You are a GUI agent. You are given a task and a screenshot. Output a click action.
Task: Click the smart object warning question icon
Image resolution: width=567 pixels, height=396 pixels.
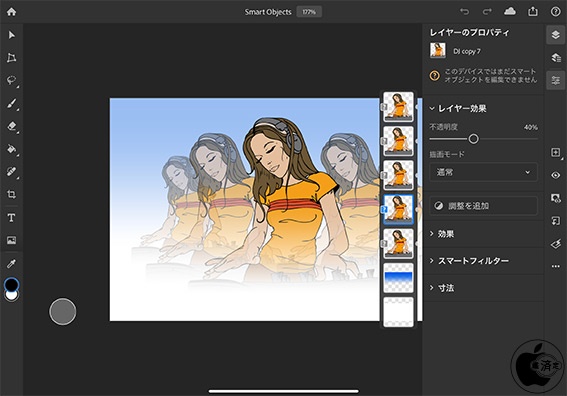pyautogui.click(x=435, y=76)
